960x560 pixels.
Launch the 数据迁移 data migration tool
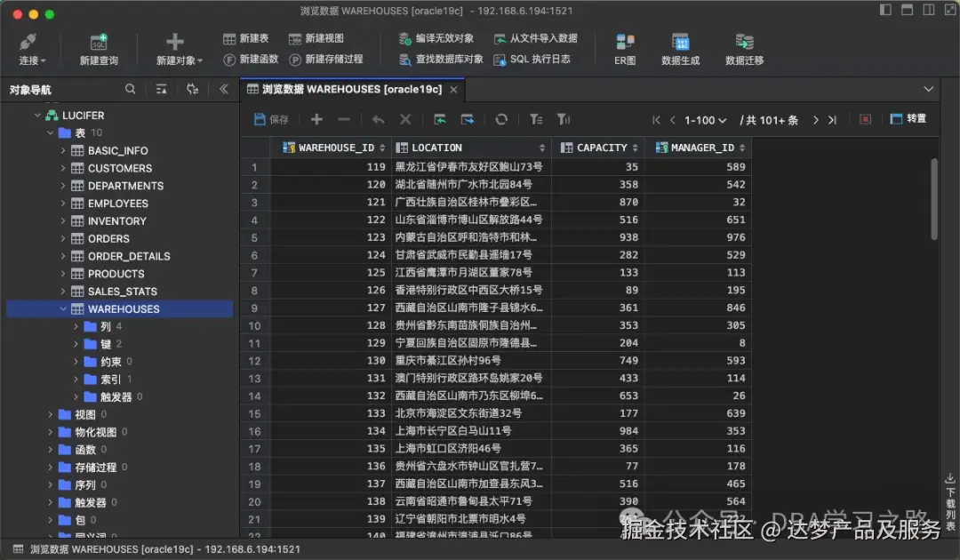click(x=745, y=49)
